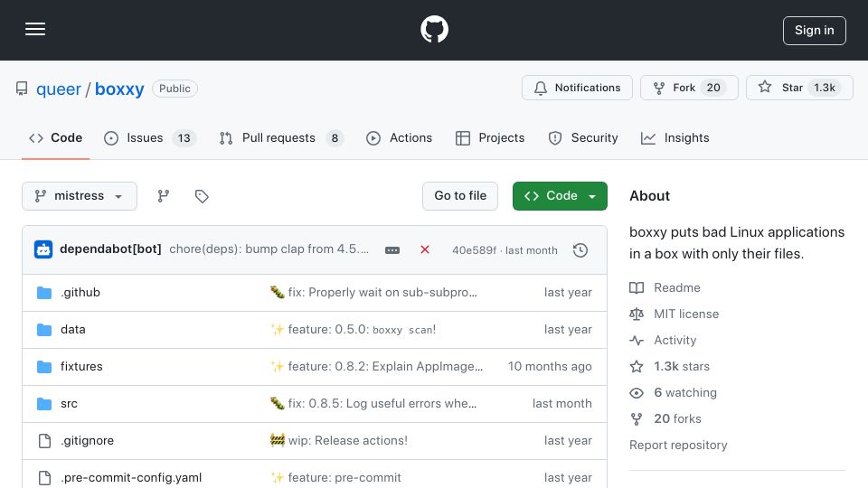This screenshot has width=868, height=488.
Task: Switch to the Projects tab
Action: tap(490, 137)
